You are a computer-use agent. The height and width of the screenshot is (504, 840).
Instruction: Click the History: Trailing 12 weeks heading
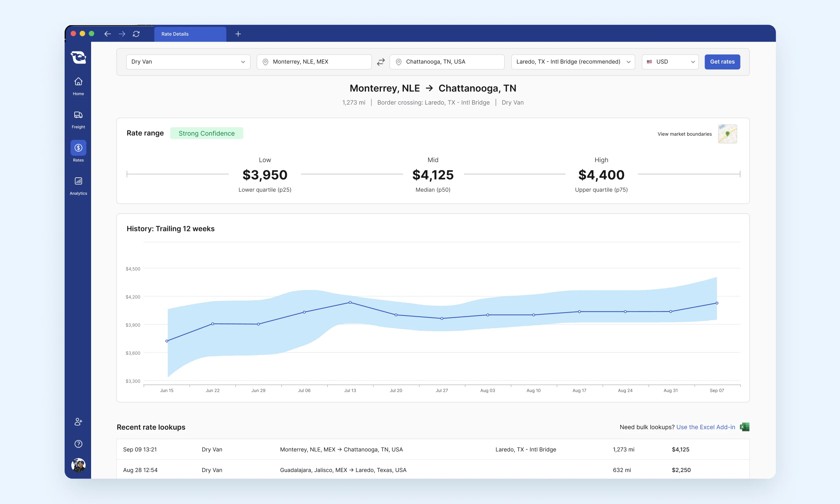pyautogui.click(x=171, y=228)
